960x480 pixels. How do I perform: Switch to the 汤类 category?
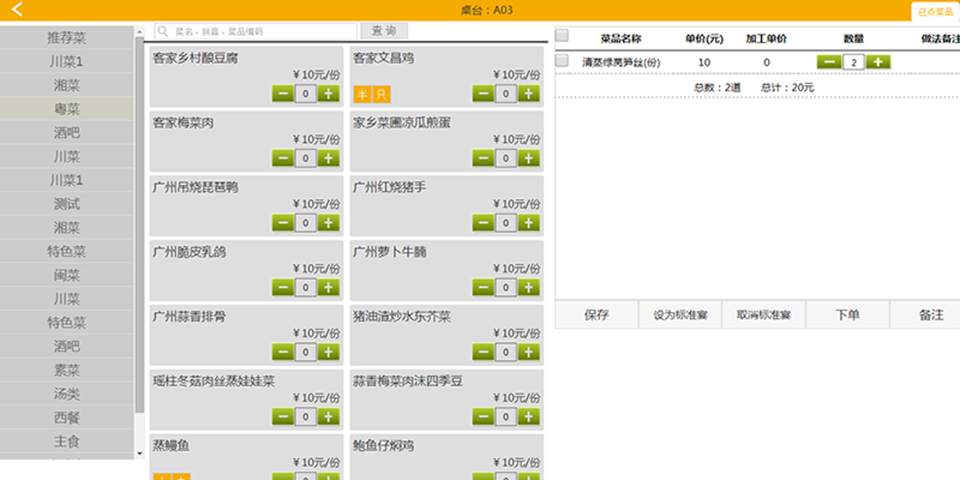point(67,393)
